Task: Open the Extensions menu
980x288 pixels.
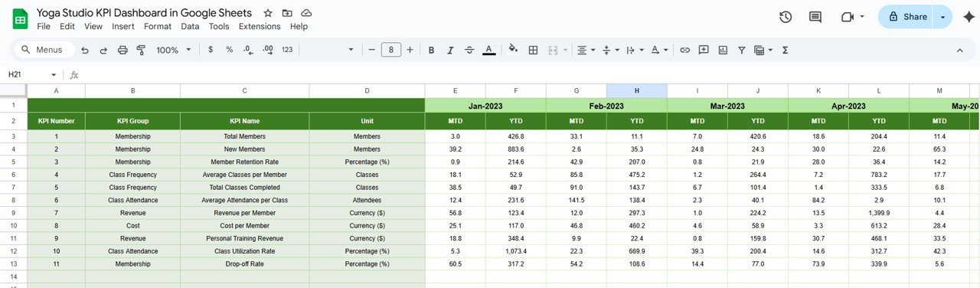Action: click(260, 26)
